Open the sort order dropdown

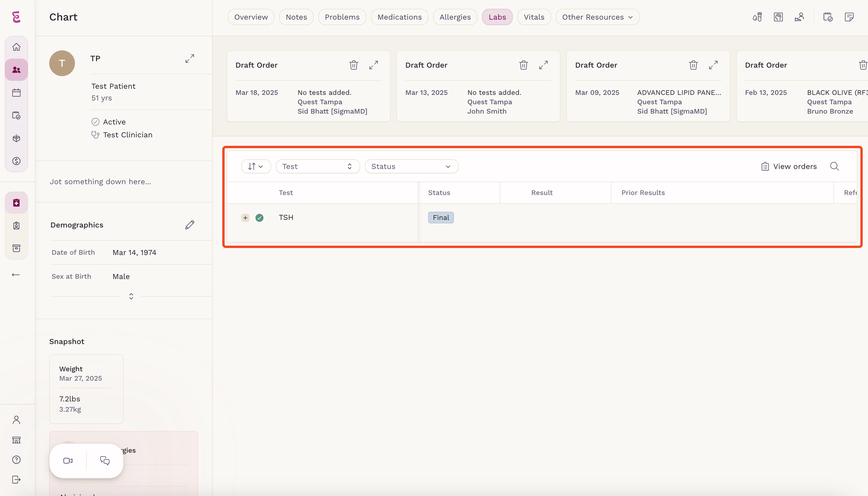click(256, 166)
